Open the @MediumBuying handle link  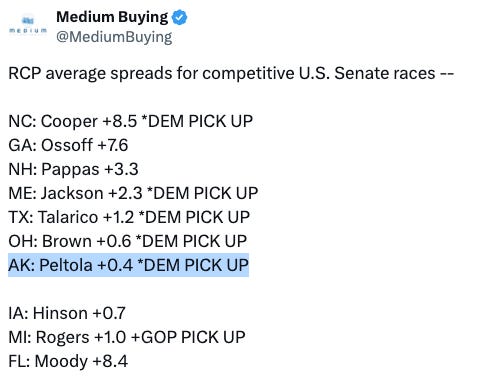click(x=114, y=37)
